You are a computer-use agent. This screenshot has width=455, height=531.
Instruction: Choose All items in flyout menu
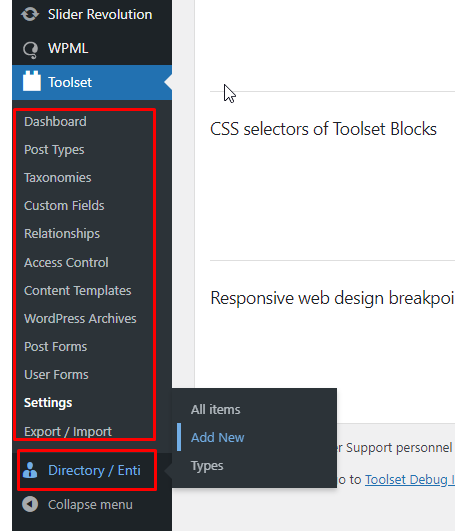coord(216,409)
